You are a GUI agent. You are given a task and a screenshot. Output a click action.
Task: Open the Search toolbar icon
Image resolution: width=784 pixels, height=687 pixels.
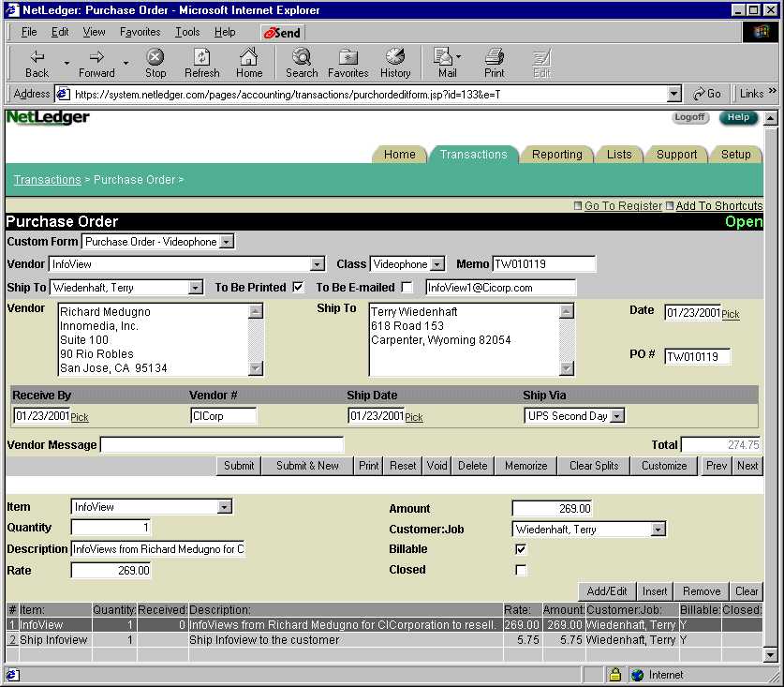click(x=302, y=56)
